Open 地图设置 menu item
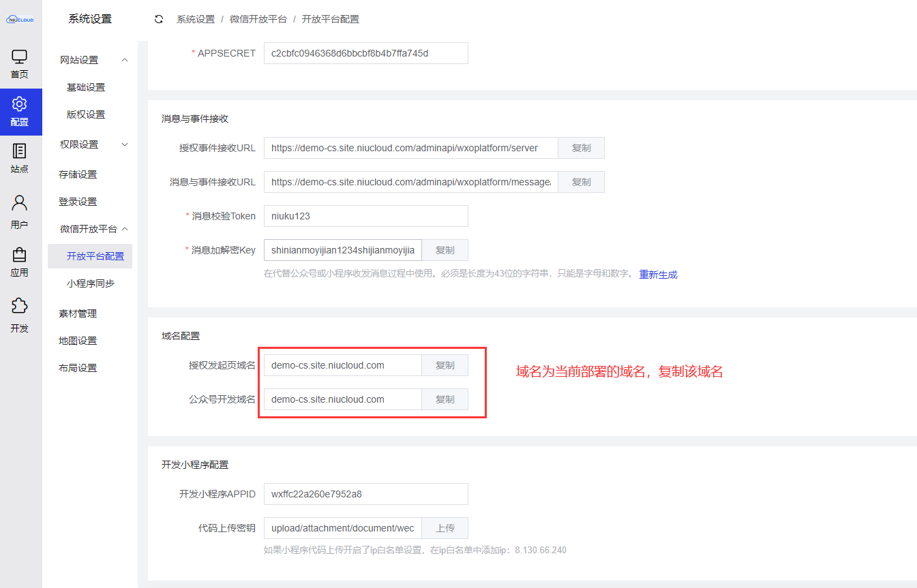This screenshot has height=588, width=917. [78, 341]
